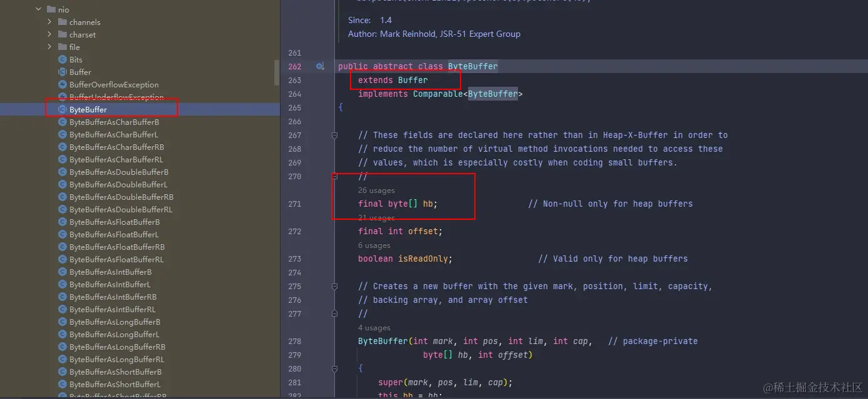The width and height of the screenshot is (868, 399).
Task: Click the ByteBufferAsCharBufferRB class icon
Action: [x=62, y=147]
